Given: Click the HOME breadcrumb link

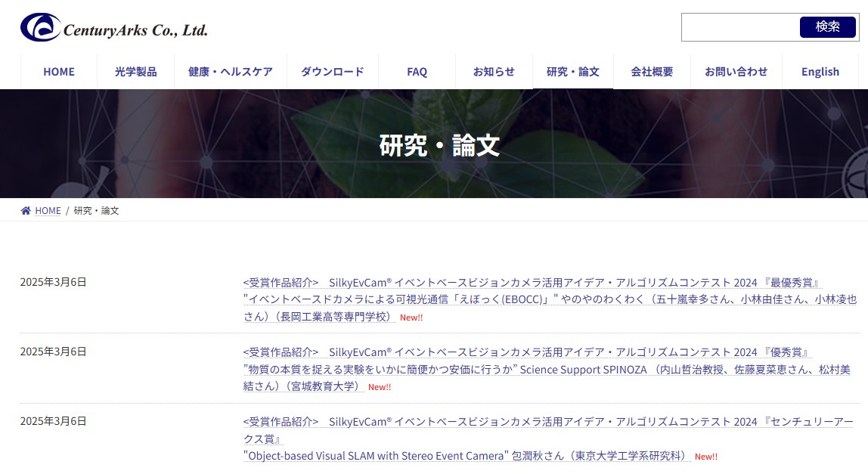Looking at the screenshot, I should point(48,210).
